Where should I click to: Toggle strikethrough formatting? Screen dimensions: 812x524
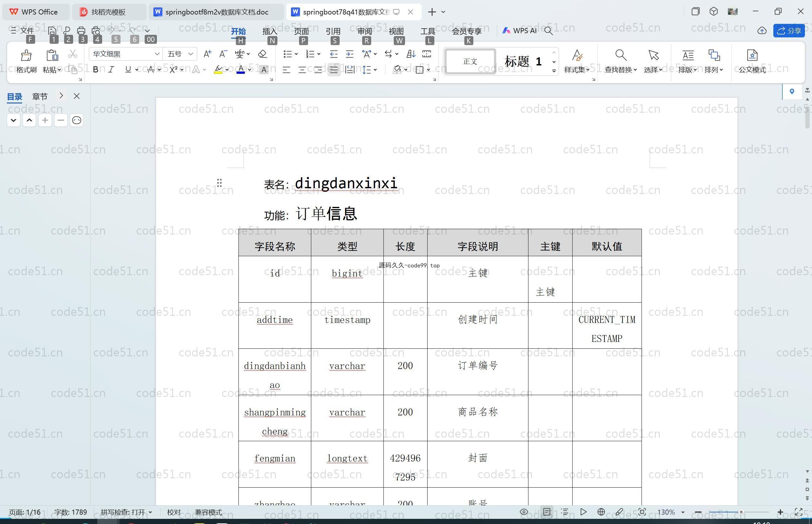151,69
